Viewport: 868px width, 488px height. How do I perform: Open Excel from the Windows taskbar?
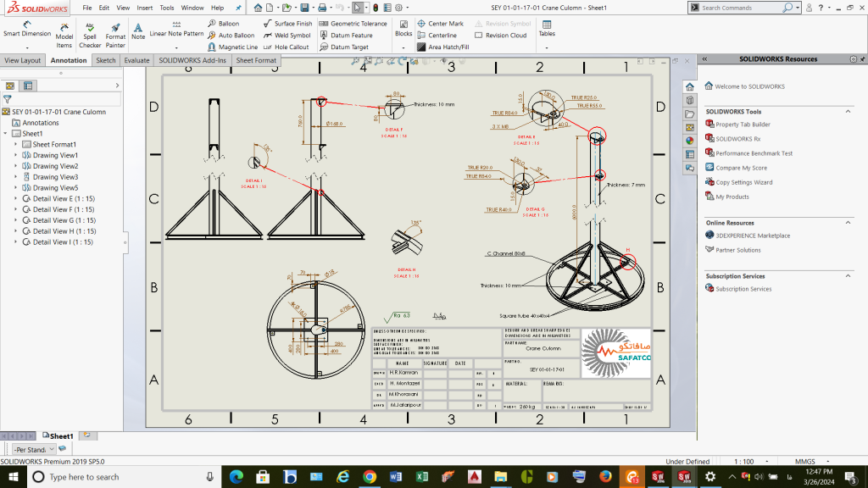pyautogui.click(x=423, y=477)
